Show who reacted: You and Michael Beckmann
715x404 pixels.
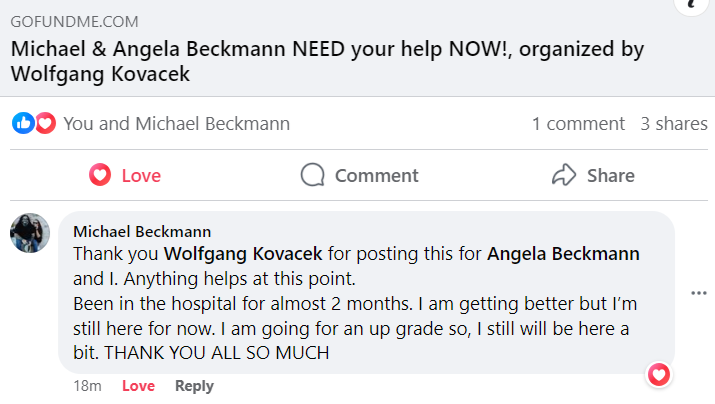(x=176, y=124)
